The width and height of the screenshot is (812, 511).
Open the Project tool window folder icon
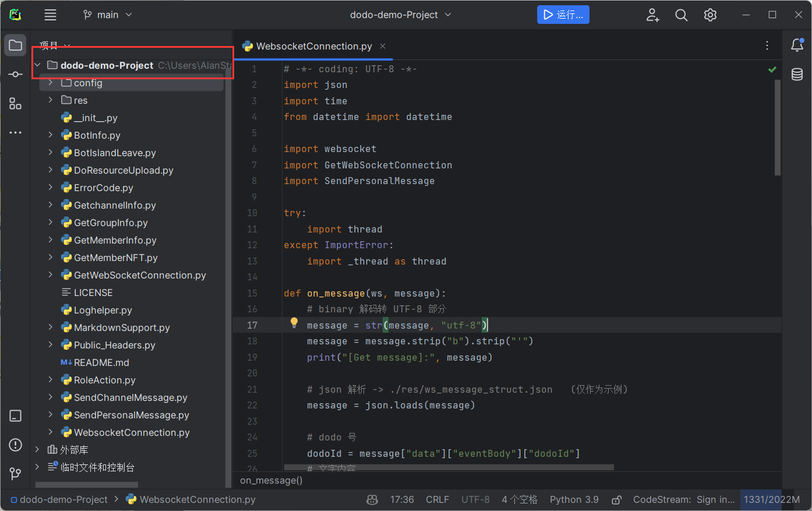point(16,45)
